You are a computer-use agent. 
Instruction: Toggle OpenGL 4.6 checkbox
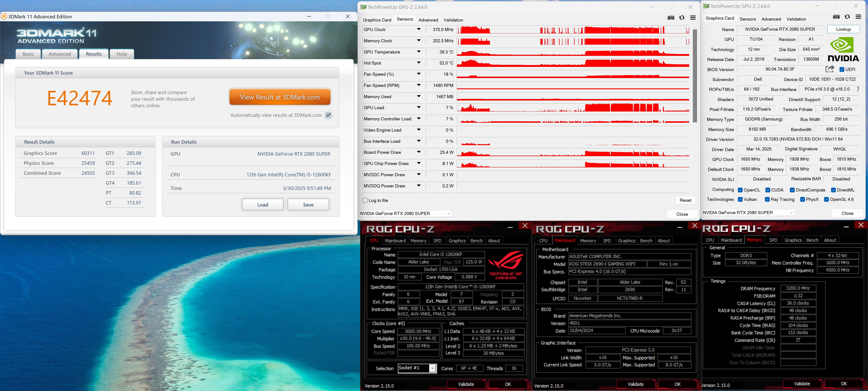coord(826,199)
